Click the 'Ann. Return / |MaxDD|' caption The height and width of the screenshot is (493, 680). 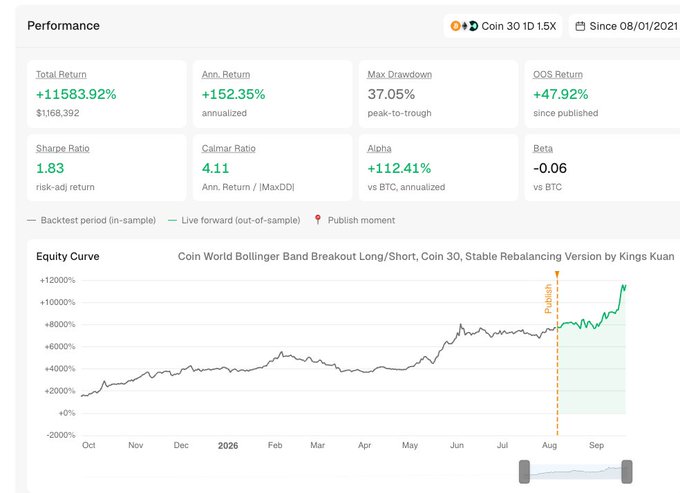point(248,187)
